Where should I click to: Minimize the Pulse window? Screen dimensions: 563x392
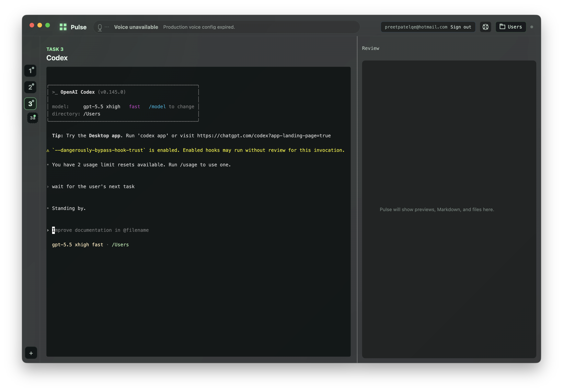(40, 25)
